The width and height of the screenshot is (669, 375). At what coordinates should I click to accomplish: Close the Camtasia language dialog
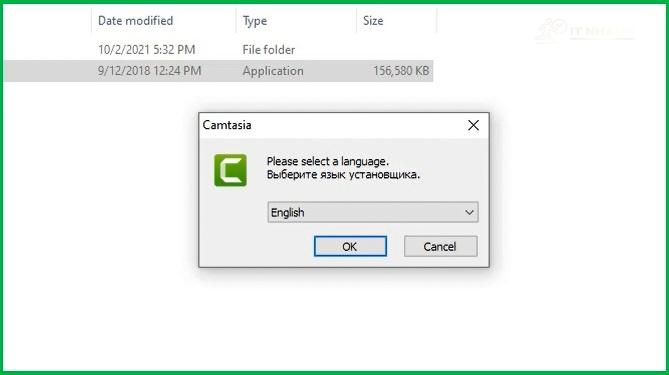click(x=473, y=125)
